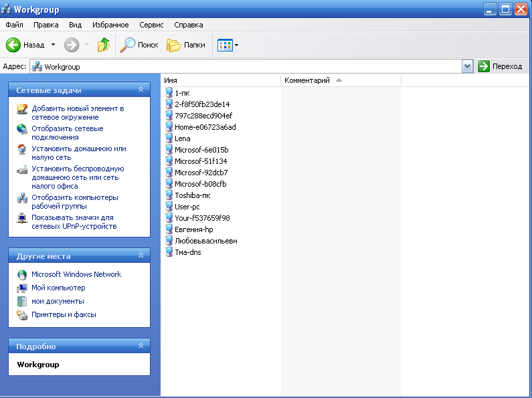
Task: Open the Back history dropdown arrow
Action: 53,45
